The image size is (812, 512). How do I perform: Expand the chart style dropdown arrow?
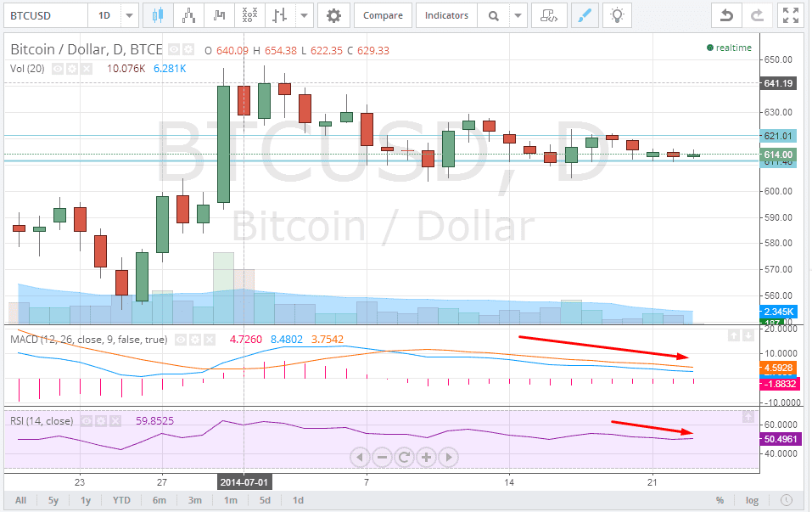click(x=305, y=15)
